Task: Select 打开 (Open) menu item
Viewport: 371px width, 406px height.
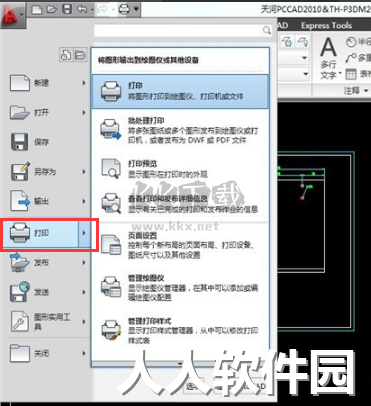Action: pos(47,112)
